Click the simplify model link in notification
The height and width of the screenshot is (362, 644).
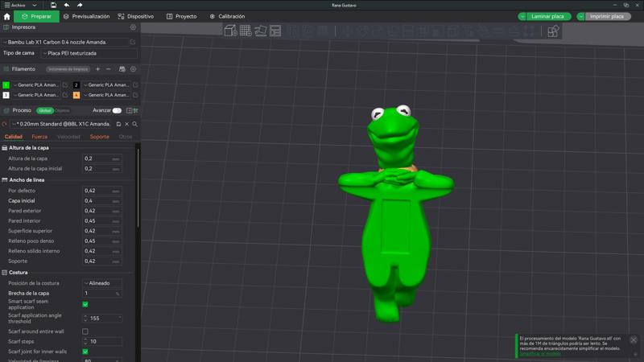pos(540,354)
